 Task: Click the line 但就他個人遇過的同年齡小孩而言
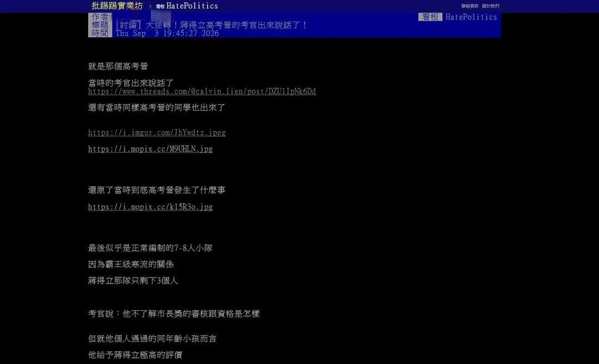(x=153, y=339)
